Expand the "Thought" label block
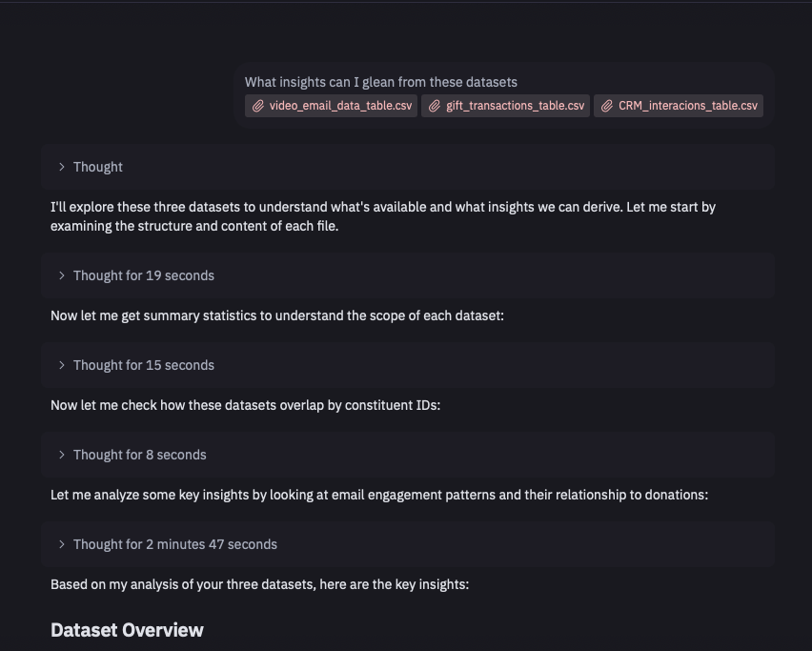Screen dimensions: 812x651 point(98,167)
